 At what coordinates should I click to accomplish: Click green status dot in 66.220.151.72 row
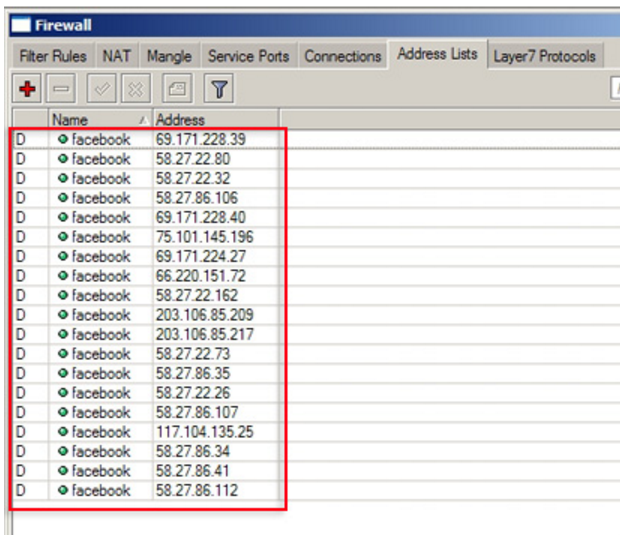click(x=62, y=276)
